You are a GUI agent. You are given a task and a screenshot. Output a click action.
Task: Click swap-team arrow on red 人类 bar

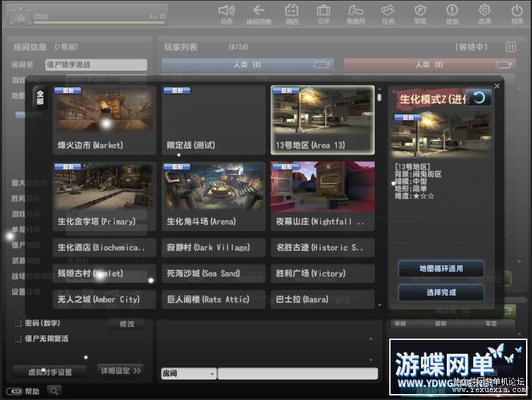[504, 65]
